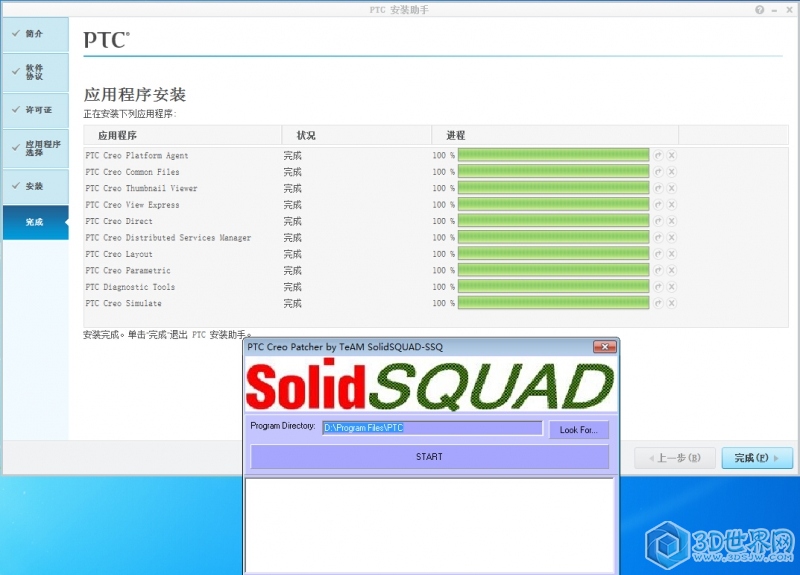The height and width of the screenshot is (575, 800).
Task: Click the cancel X icon for PTC Creo Common Files
Action: pos(671,171)
